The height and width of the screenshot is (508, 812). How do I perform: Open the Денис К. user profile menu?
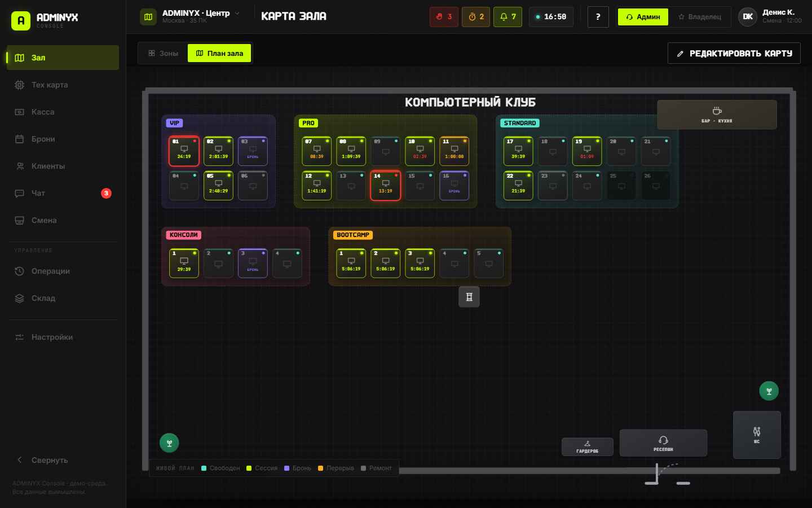point(770,16)
